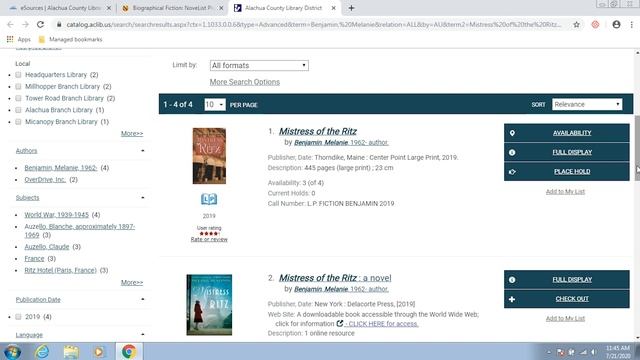Viewport: 640px width, 360px height.
Task: Close the Alachua County Library District tab
Action: 333,8
